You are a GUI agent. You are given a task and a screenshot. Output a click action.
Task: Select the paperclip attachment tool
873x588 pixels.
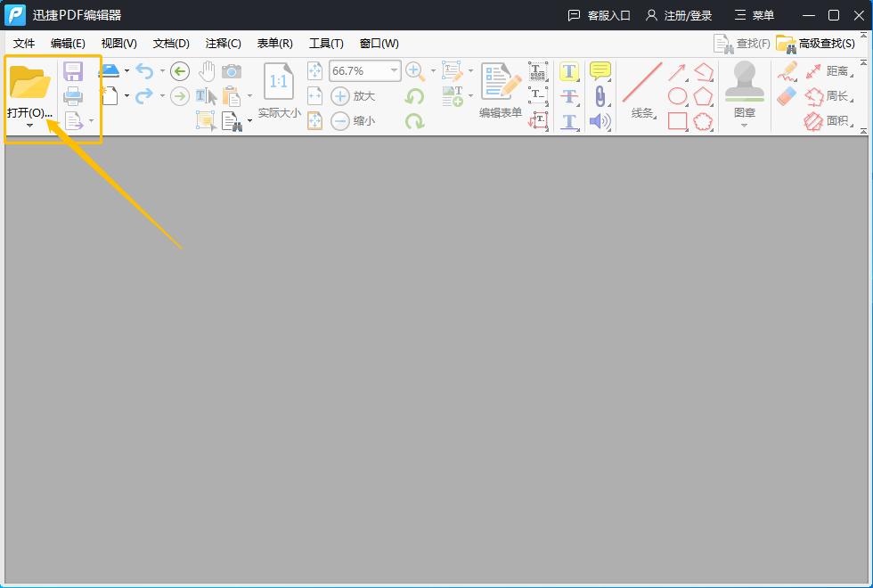[x=600, y=95]
